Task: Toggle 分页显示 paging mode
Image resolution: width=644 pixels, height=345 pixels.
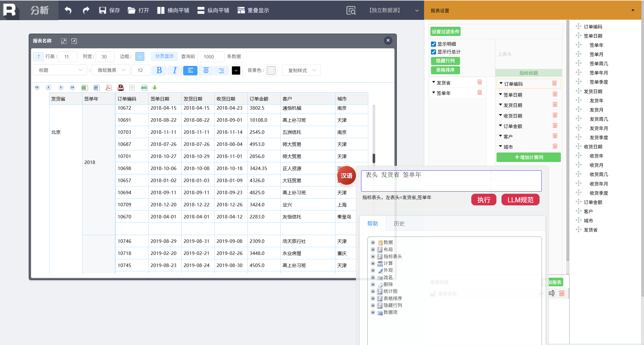Action: [x=164, y=56]
